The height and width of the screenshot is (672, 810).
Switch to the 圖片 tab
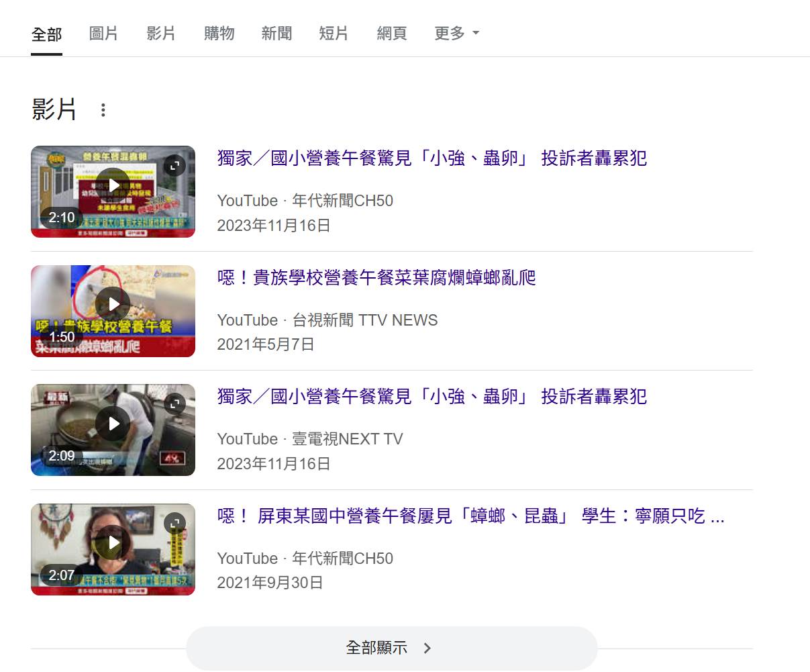pos(103,34)
